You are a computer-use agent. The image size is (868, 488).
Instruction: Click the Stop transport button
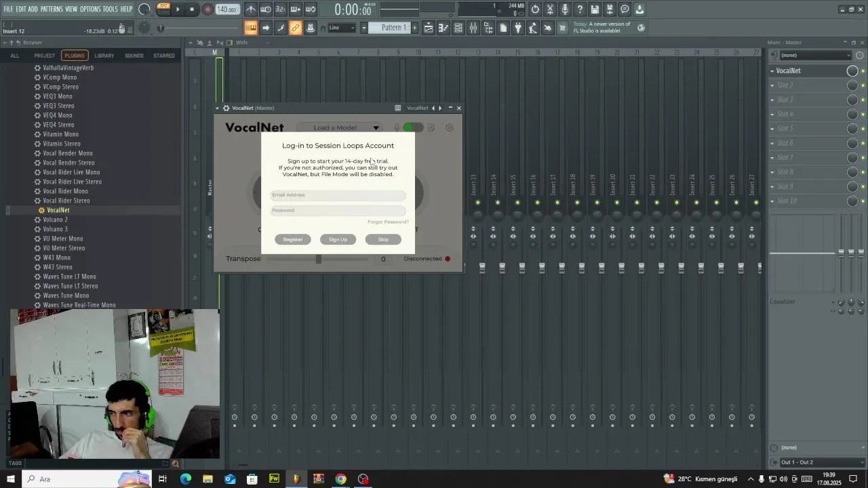193,9
